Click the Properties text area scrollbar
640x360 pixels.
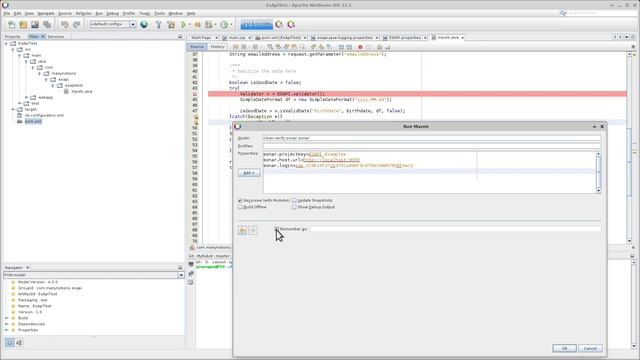pyautogui.click(x=598, y=172)
